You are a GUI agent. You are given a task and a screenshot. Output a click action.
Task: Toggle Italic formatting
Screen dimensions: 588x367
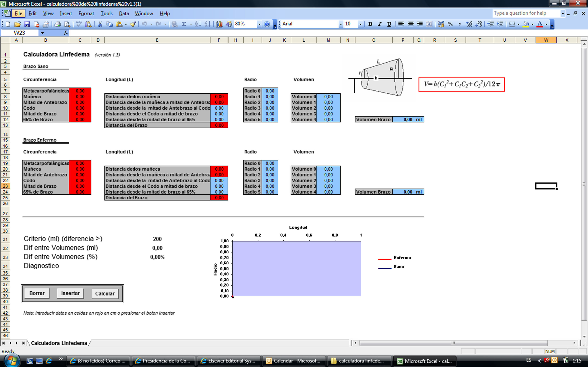[380, 24]
